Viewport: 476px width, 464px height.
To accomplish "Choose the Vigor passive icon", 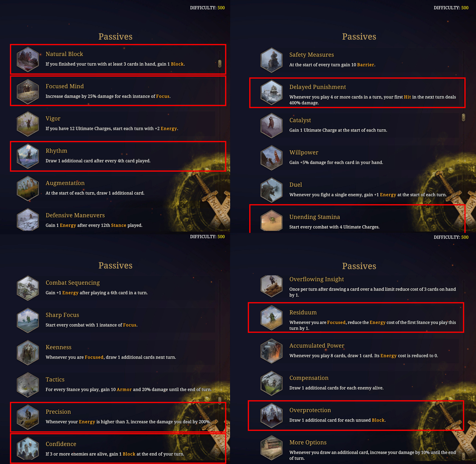I will coord(28,124).
